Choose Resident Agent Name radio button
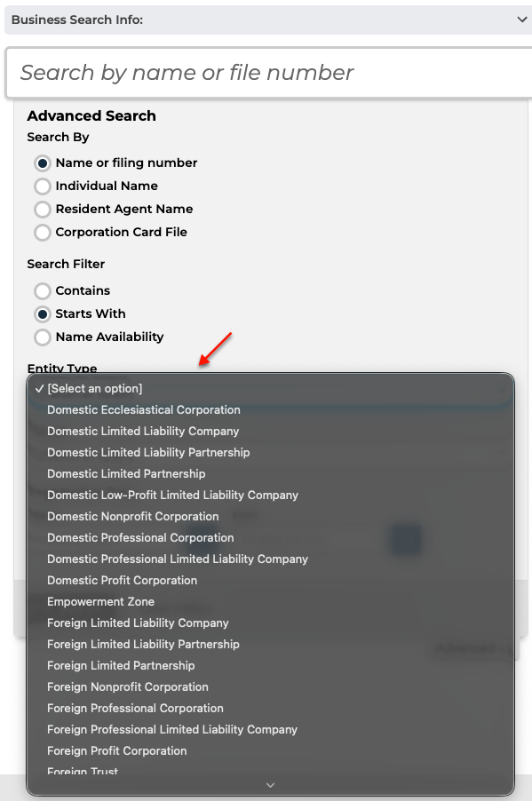 [x=43, y=209]
